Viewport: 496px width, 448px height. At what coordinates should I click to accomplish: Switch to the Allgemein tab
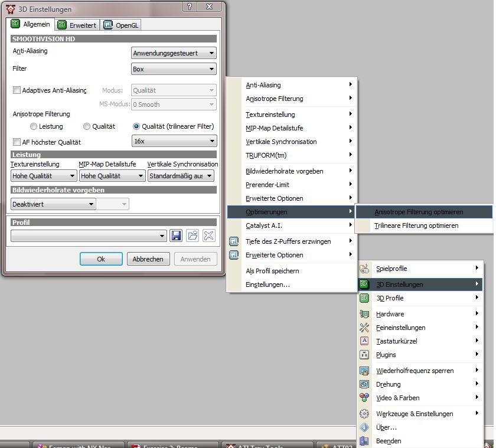coord(31,24)
